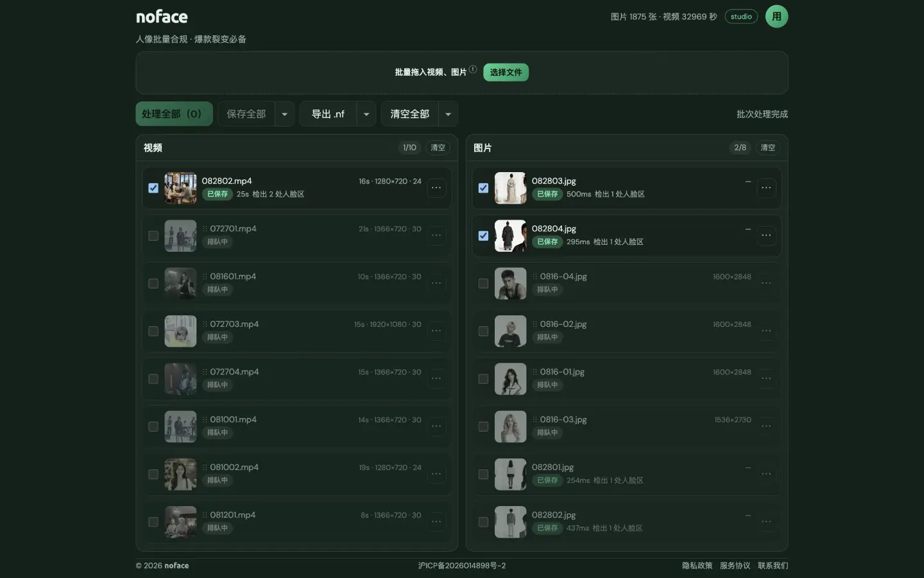Open the three-dot menu for 081201.mp4

coord(436,521)
